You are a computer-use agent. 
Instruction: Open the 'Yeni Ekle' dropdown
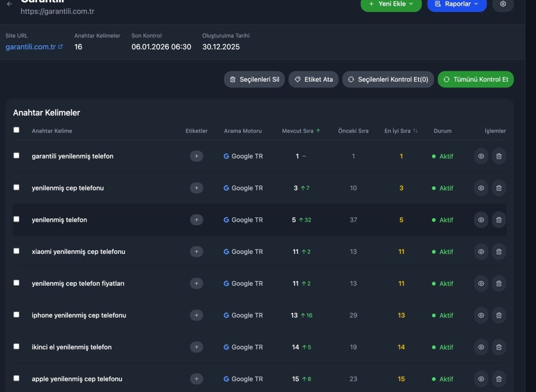coord(390,4)
